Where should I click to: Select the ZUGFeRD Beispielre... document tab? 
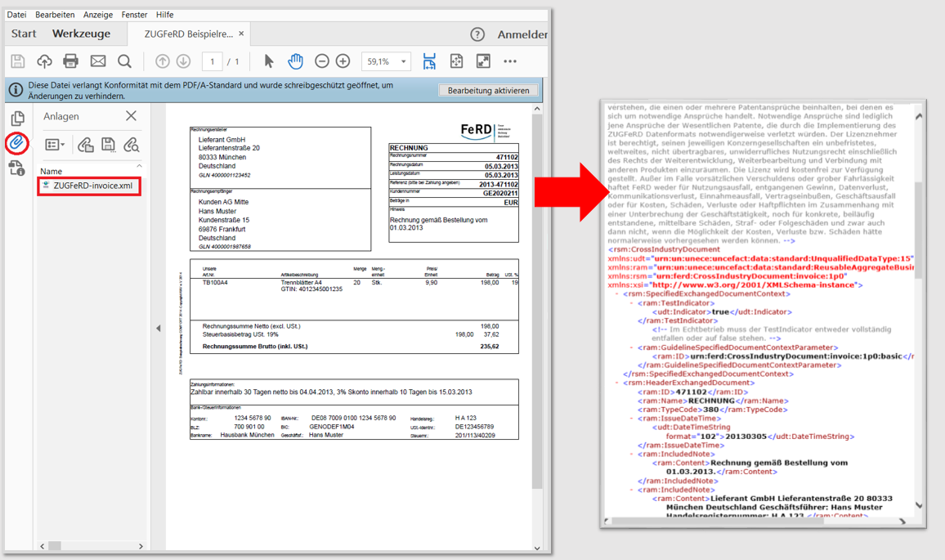click(188, 34)
